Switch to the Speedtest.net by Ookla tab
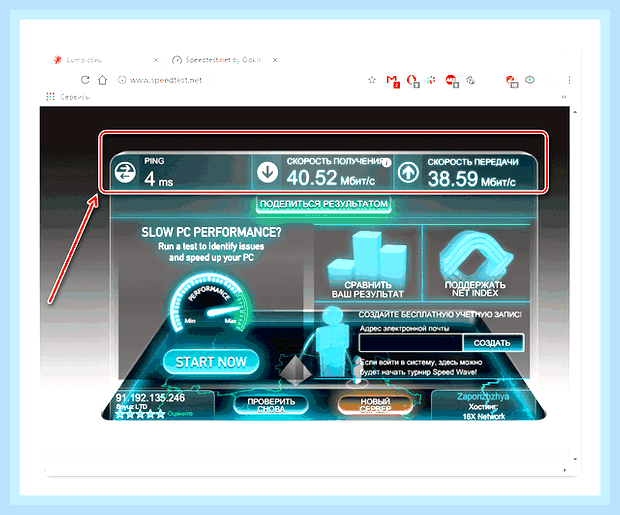Viewport: 620px width, 515px height. [x=217, y=60]
